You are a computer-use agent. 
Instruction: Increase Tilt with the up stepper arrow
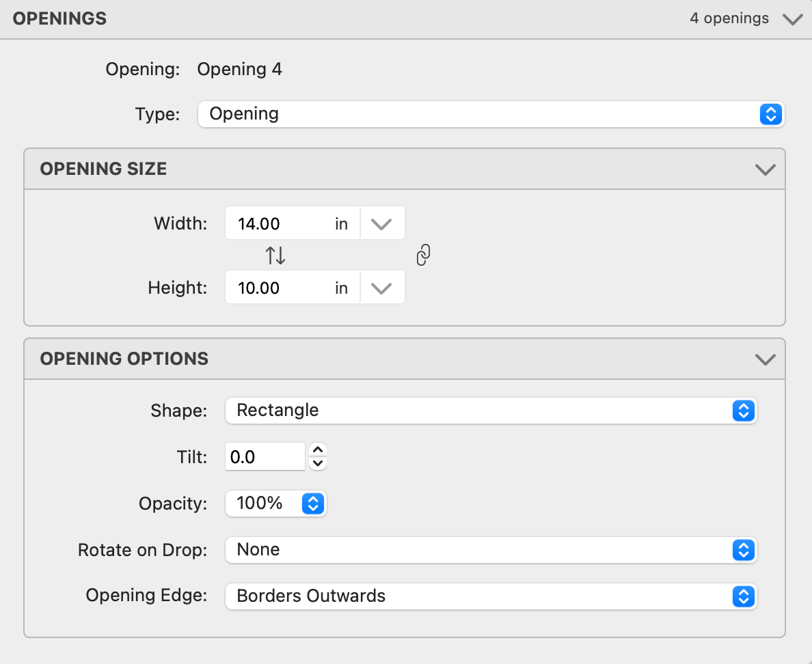317,450
